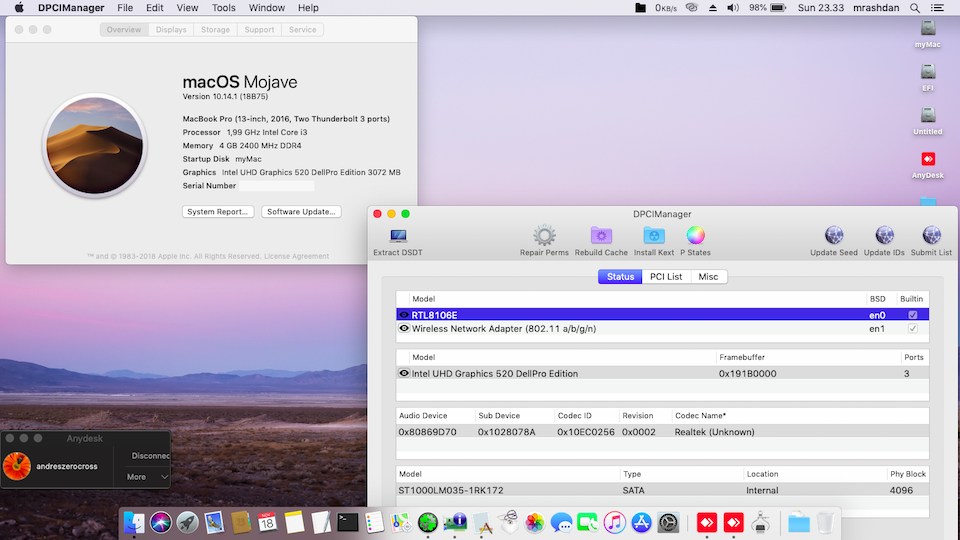Click the System Report button

[x=217, y=212]
